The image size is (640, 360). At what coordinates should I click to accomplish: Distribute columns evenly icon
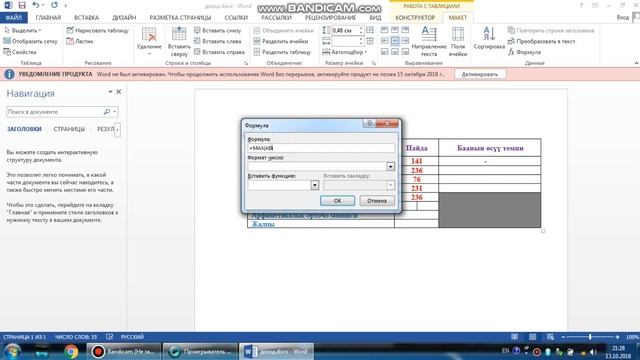370,41
